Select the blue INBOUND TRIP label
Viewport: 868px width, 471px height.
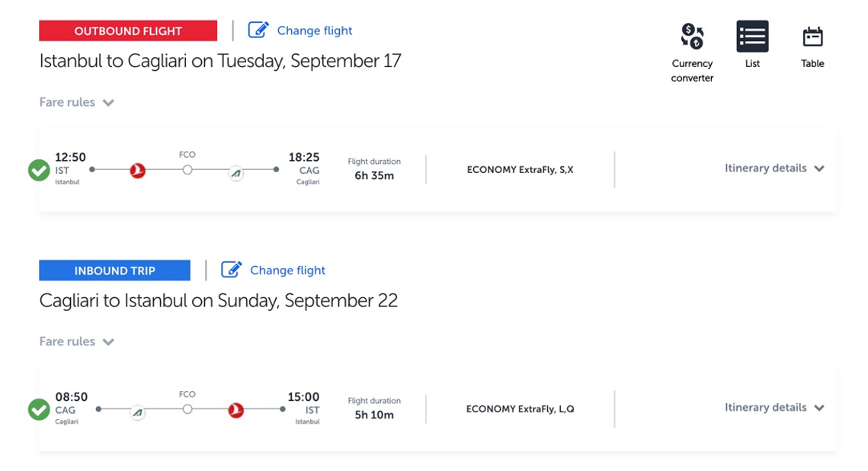114,270
